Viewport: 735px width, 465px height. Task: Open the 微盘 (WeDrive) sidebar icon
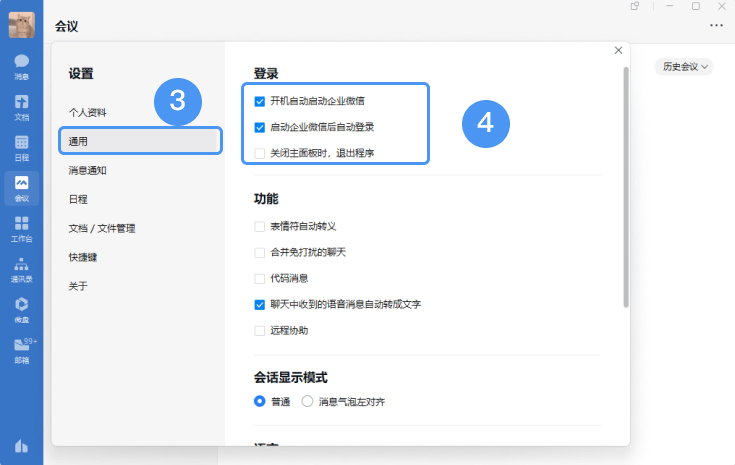21,310
